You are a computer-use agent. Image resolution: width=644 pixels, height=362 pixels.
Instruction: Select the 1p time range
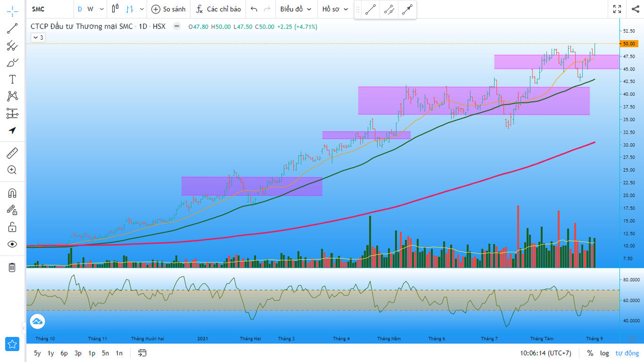[x=92, y=353]
